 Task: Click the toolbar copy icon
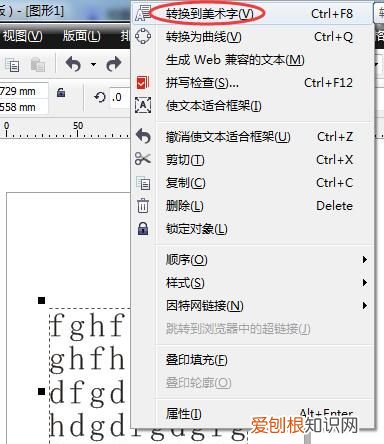click(12, 64)
